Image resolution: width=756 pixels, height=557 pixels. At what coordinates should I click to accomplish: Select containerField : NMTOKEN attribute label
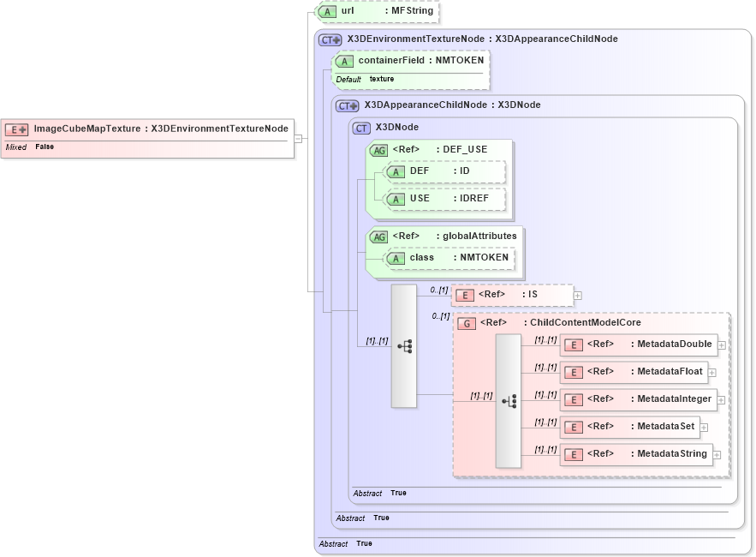pos(421,60)
